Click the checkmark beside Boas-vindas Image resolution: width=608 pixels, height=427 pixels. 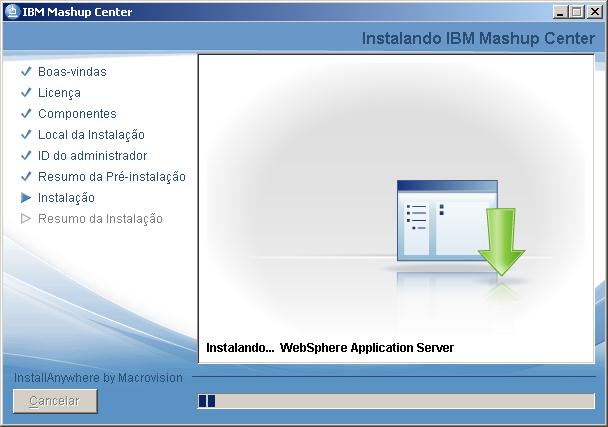[x=26, y=71]
